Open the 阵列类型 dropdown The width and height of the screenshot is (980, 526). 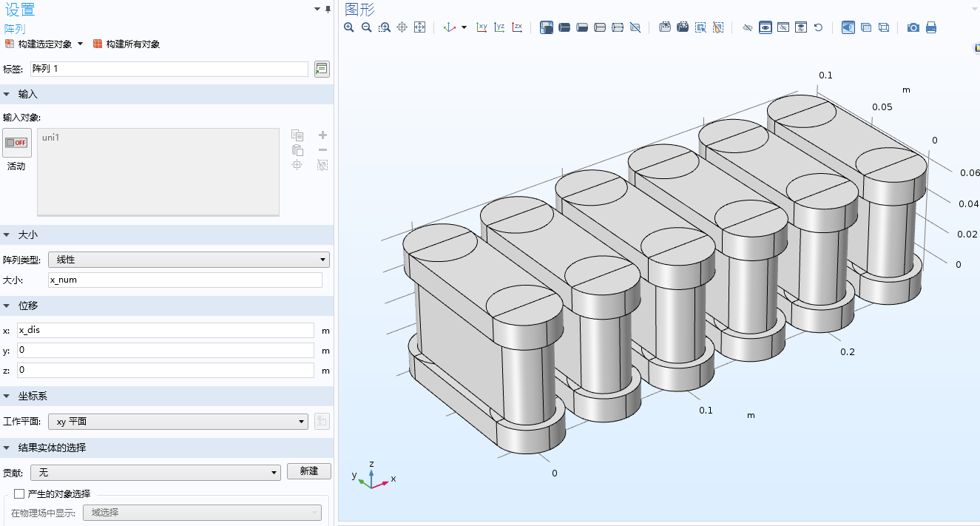189,260
